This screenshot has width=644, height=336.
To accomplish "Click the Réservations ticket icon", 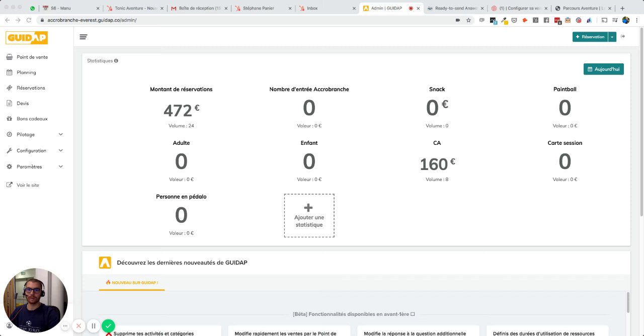I will coord(9,88).
